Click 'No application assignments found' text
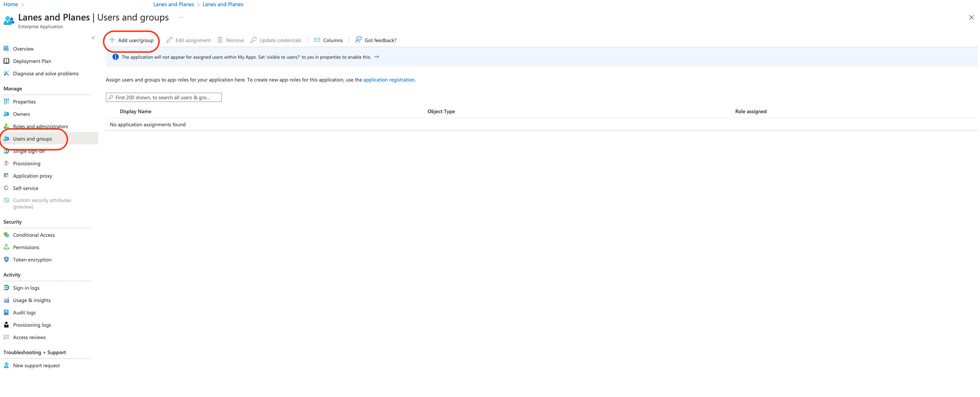 pyautogui.click(x=148, y=124)
